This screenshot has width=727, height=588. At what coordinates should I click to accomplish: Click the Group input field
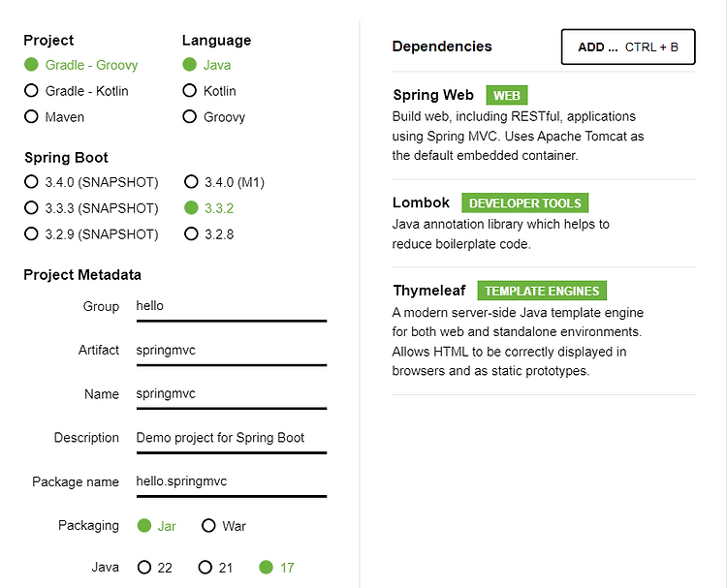pyautogui.click(x=231, y=306)
